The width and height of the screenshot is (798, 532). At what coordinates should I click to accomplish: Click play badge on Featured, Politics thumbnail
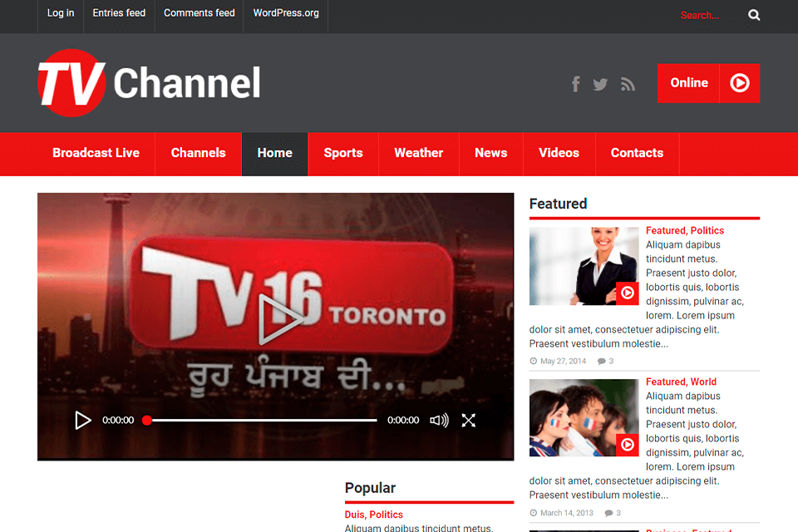point(627,293)
